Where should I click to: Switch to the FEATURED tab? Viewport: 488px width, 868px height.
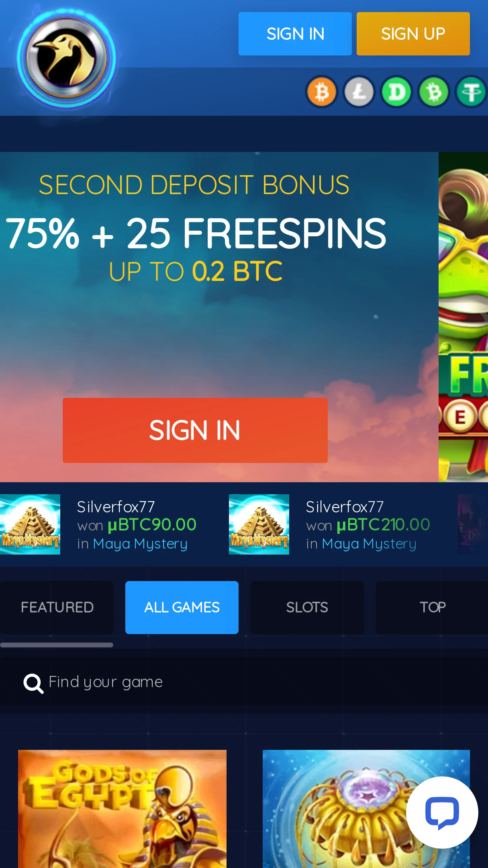tap(57, 608)
